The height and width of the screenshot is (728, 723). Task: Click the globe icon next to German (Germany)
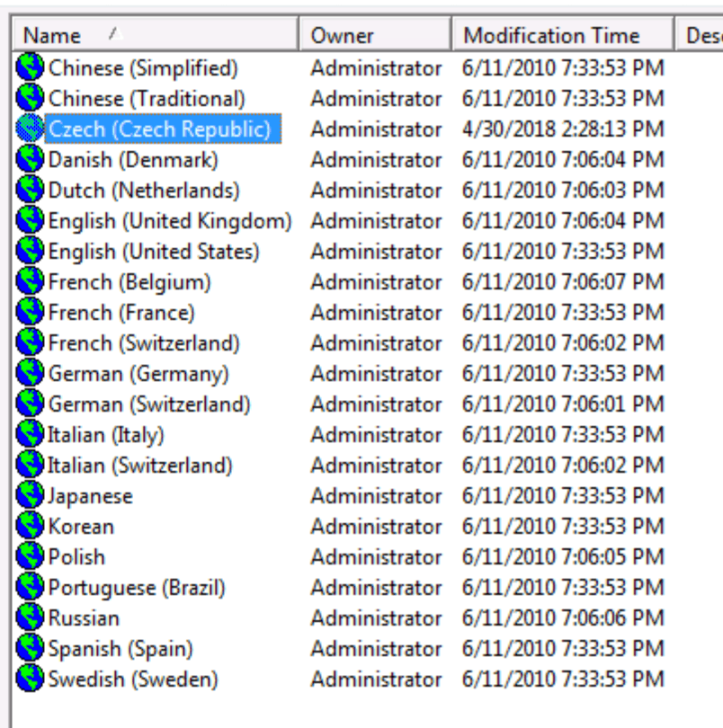pyautogui.click(x=30, y=373)
